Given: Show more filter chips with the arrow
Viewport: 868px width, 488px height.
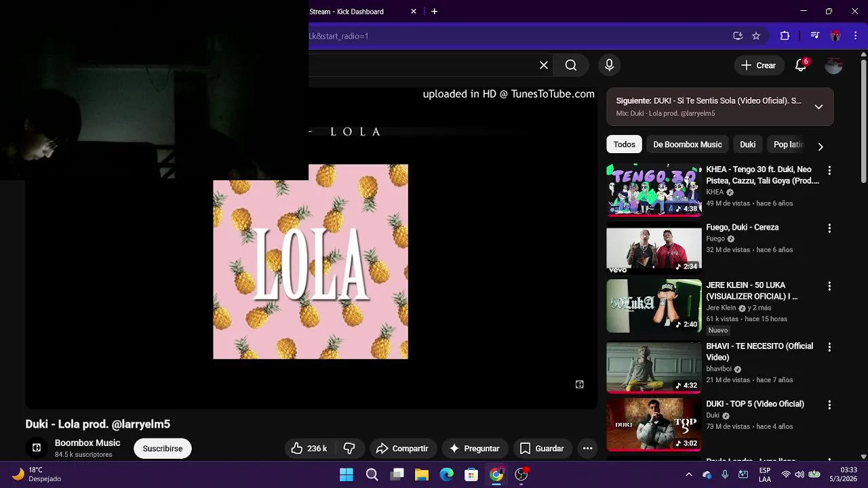Looking at the screenshot, I should tap(821, 146).
